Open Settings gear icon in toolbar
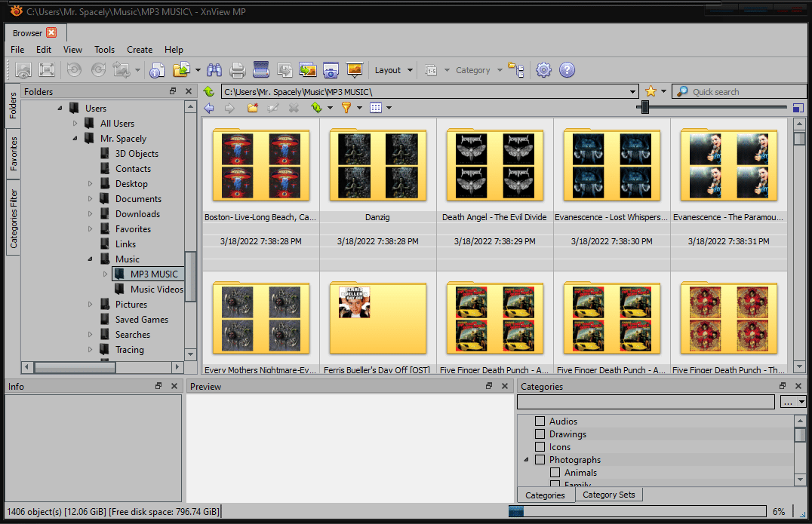The height and width of the screenshot is (524, 812). pos(543,70)
